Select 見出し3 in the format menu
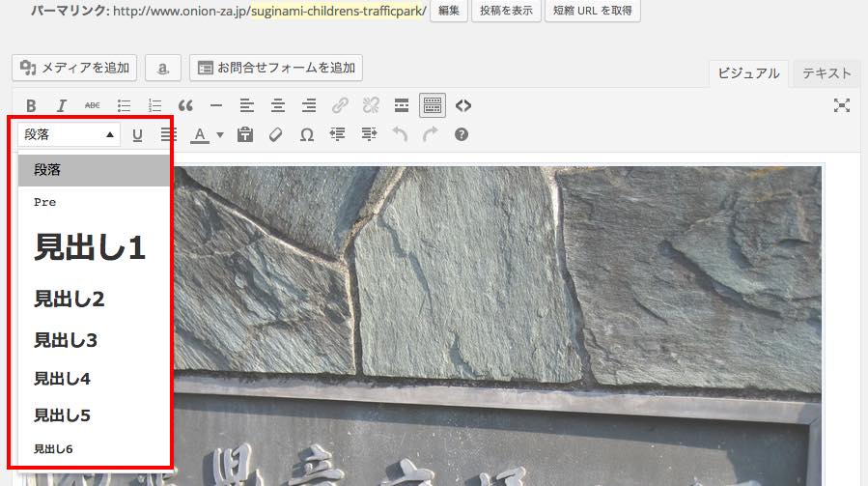The image size is (868, 486). coord(66,340)
